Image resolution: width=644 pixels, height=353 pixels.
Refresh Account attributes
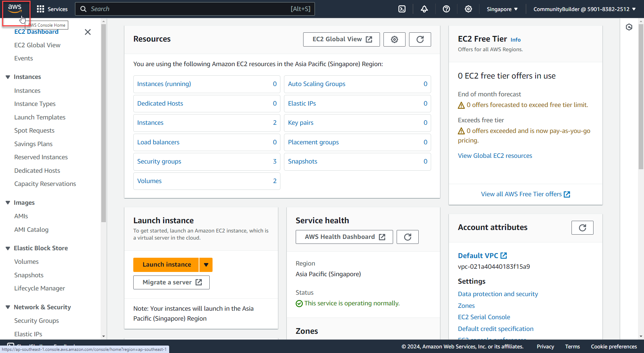(x=582, y=228)
